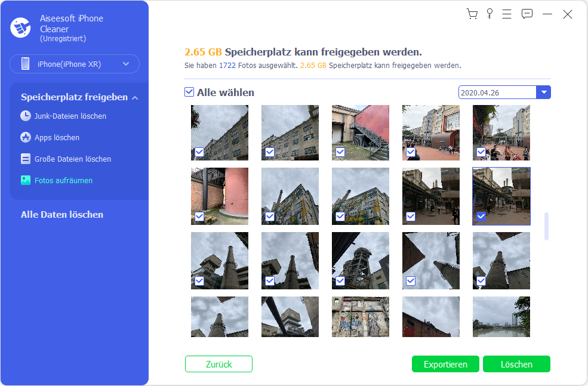
Task: Select the graffiti wall photo thumbnail
Action: [x=360, y=317]
